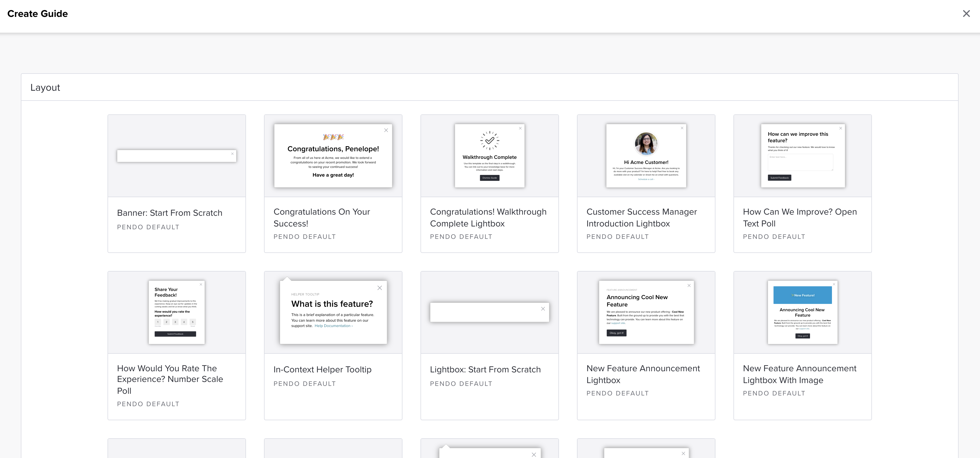Select the Share Your Feedback poll preview
The image size is (980, 458).
coord(176,312)
